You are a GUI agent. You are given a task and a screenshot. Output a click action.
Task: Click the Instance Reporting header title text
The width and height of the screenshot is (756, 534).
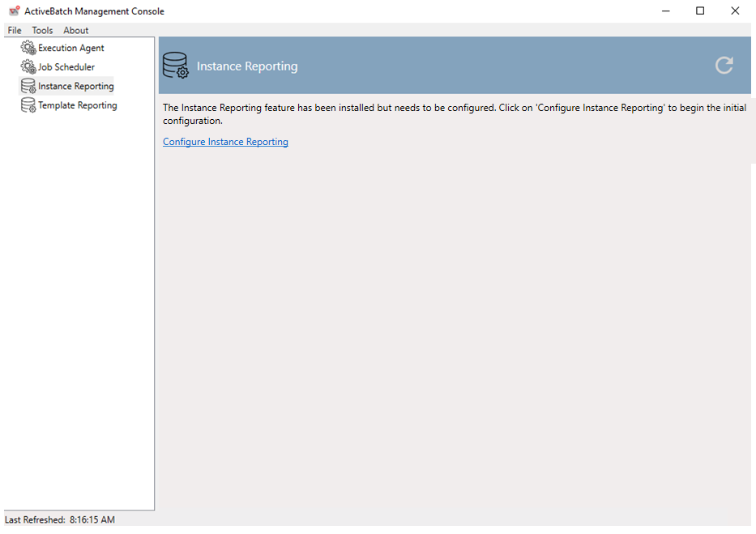247,66
